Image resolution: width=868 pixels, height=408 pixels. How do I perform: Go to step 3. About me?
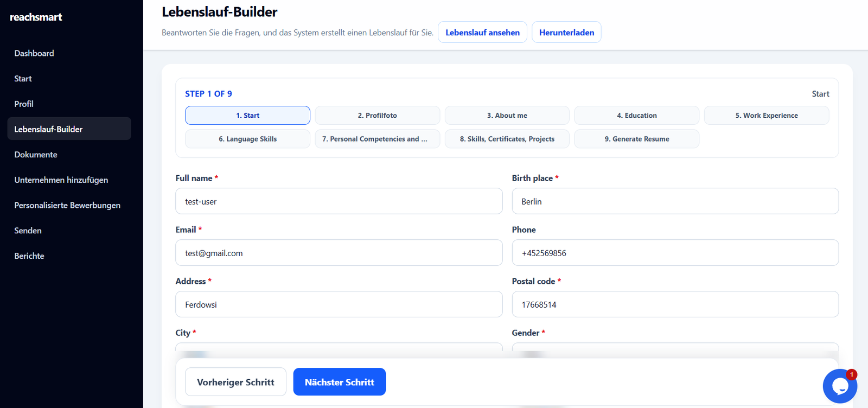click(507, 116)
